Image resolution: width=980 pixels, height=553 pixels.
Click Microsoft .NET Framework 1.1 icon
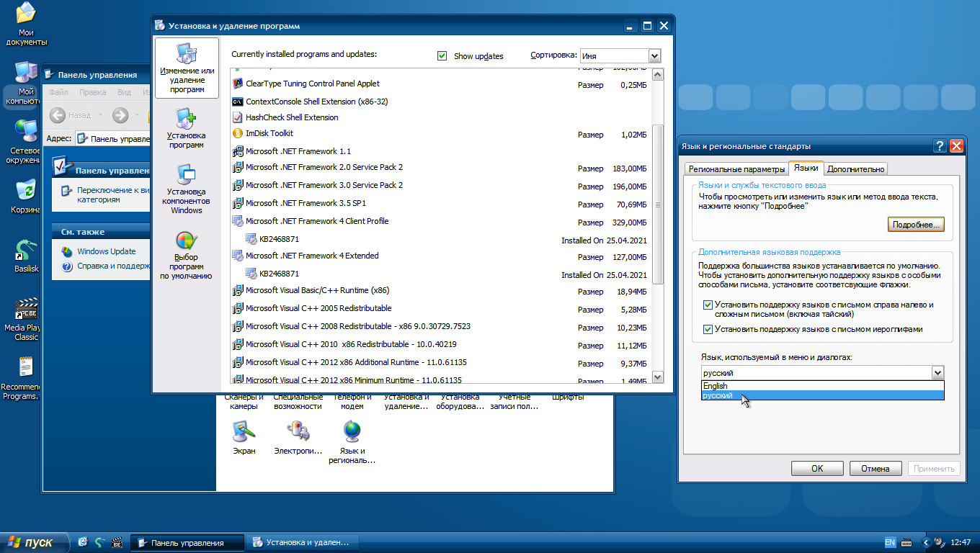239,151
